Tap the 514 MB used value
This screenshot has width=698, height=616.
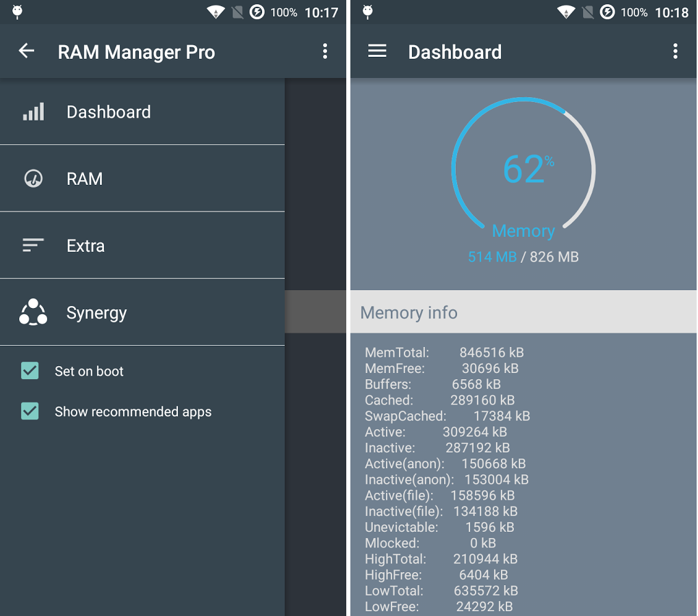(492, 257)
